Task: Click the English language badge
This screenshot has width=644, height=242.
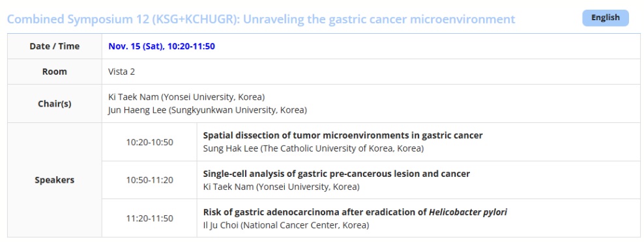Action: [606, 18]
